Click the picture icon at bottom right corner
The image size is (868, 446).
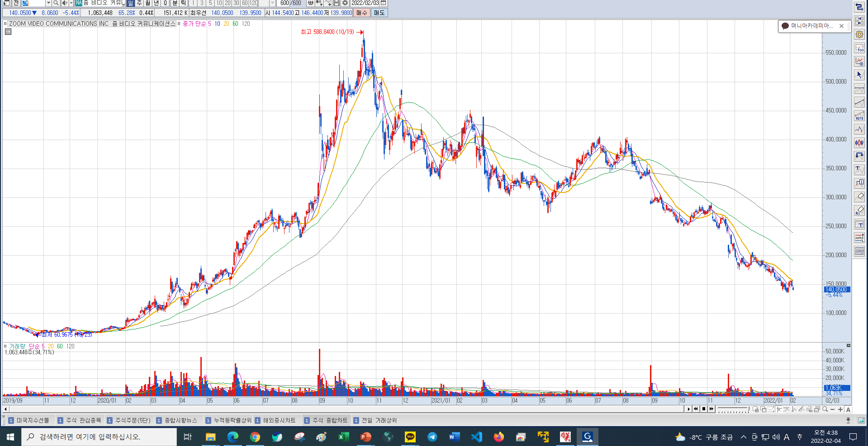[x=861, y=420]
